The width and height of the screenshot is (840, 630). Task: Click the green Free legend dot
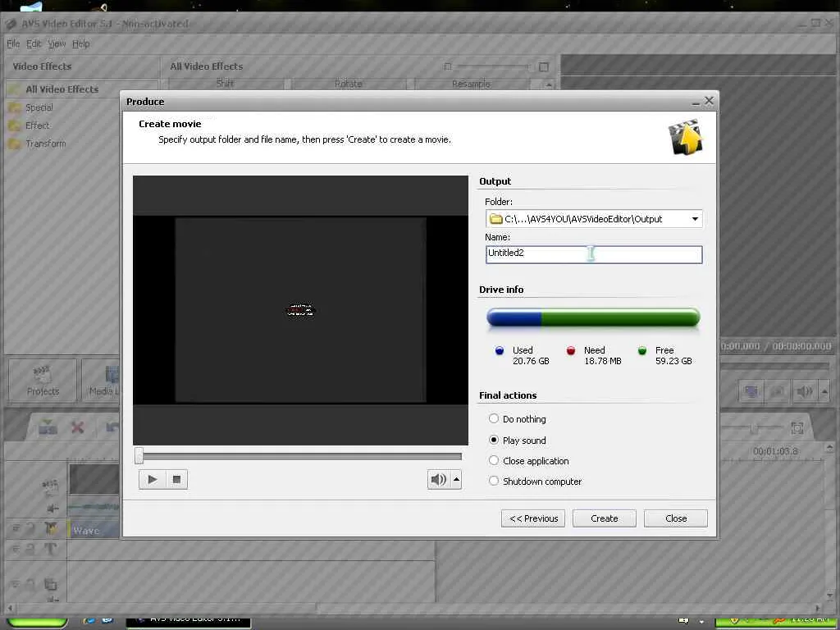coord(641,351)
